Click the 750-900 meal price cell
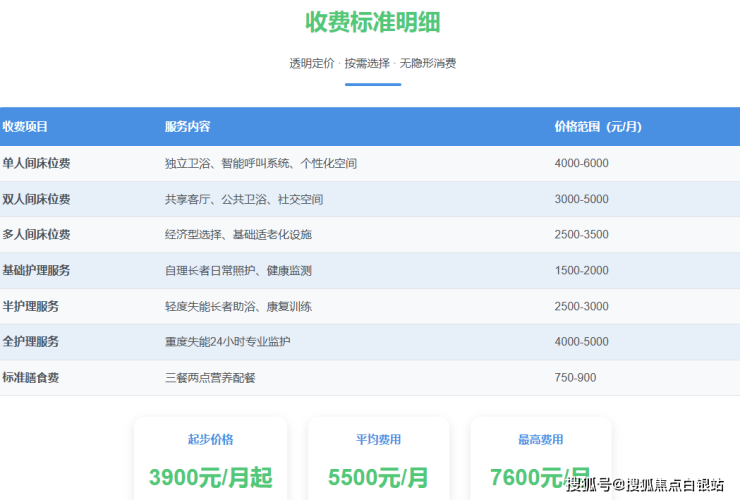 click(x=575, y=378)
